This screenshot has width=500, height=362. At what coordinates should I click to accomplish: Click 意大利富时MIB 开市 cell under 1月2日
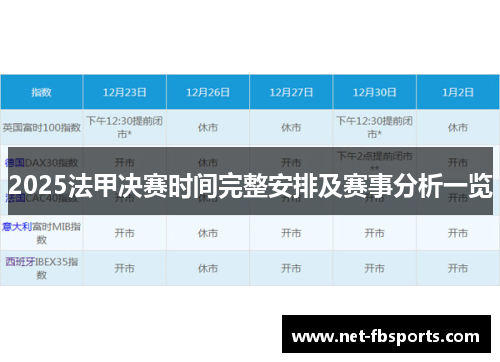pos(458,233)
